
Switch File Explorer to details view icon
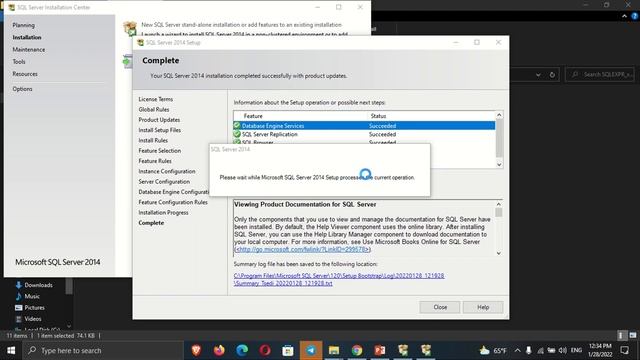pyautogui.click(x=621, y=336)
